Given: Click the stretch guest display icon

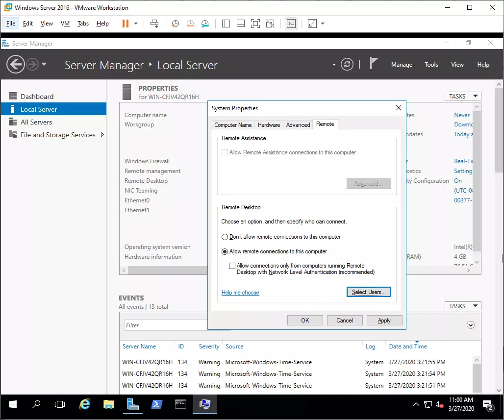Looking at the screenshot, I should (312, 24).
